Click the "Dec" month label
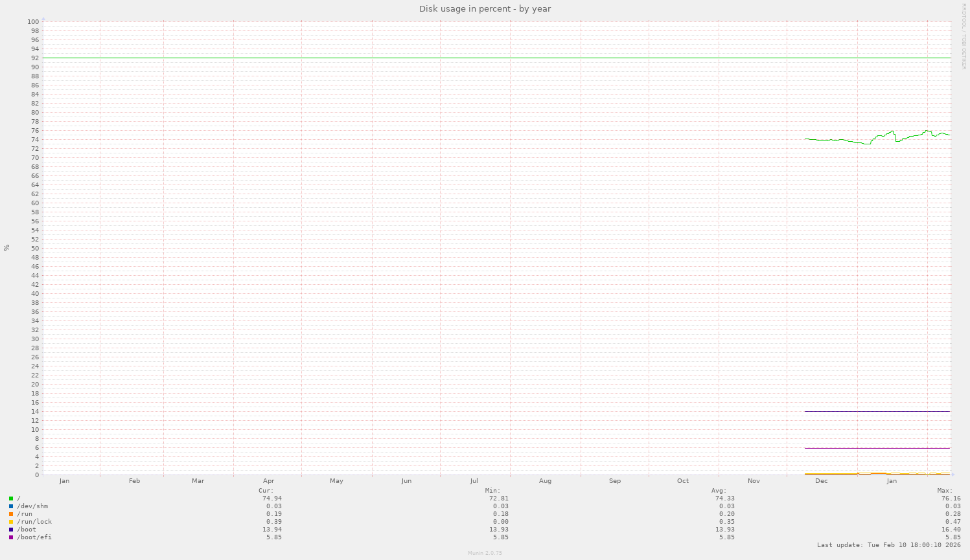This screenshot has height=560, width=970. click(x=821, y=480)
